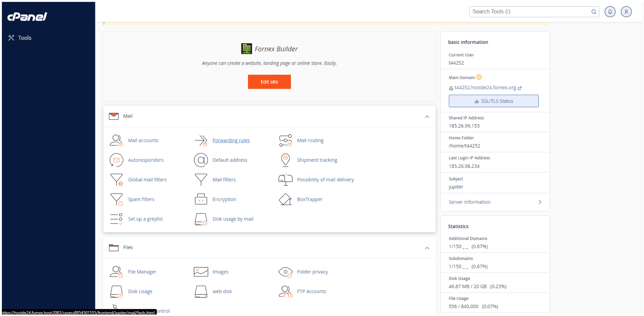Click the Mail routing icon
This screenshot has height=316, width=644.
(x=286, y=140)
